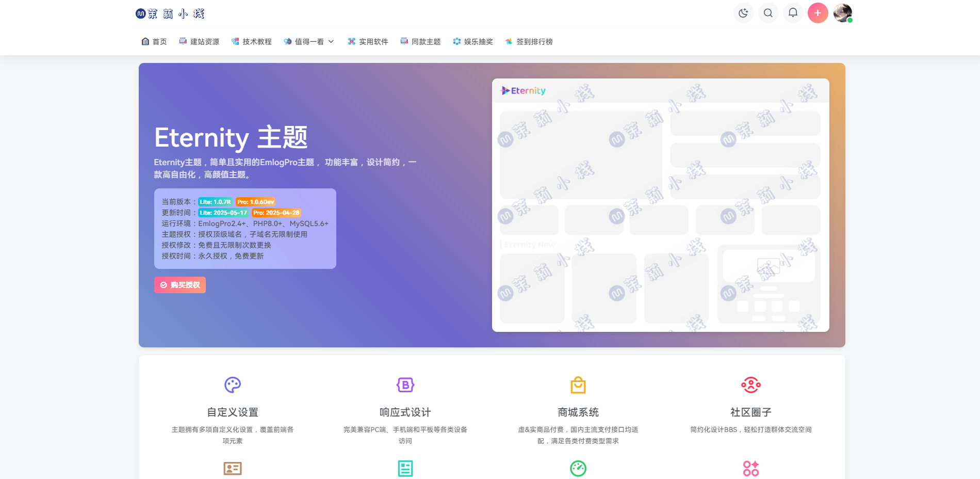980x479 pixels.
Task: Click the ID card icon below 自定义设置
Action: (x=233, y=468)
